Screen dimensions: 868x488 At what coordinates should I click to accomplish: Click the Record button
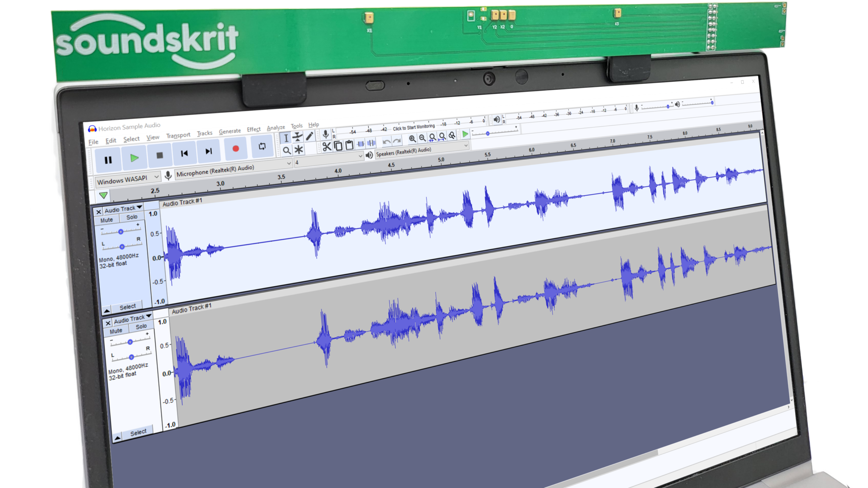coord(236,149)
